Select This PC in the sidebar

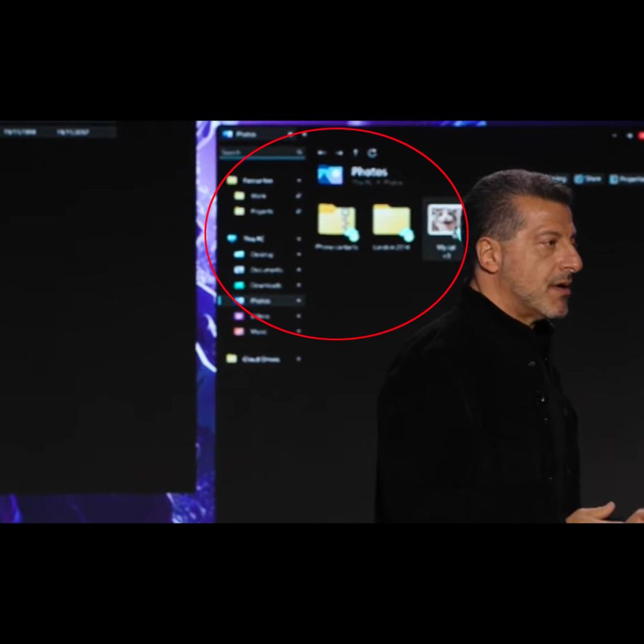pos(254,239)
